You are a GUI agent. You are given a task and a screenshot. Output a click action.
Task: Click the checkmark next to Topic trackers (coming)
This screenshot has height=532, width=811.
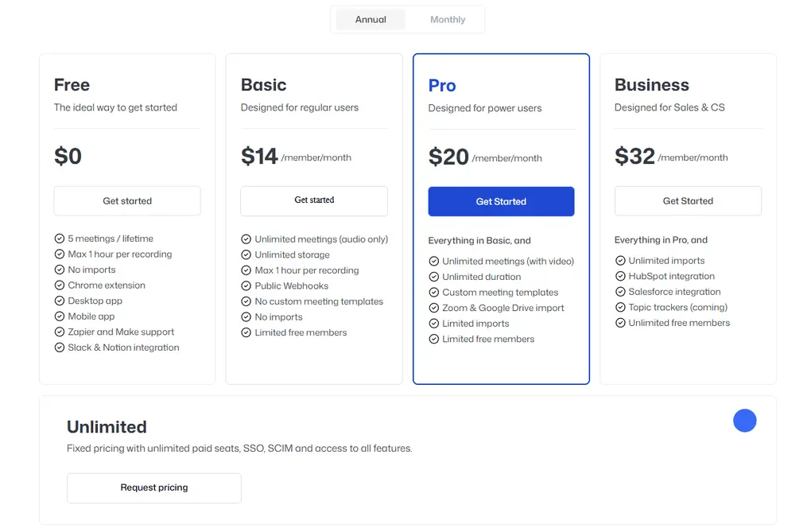coord(621,307)
